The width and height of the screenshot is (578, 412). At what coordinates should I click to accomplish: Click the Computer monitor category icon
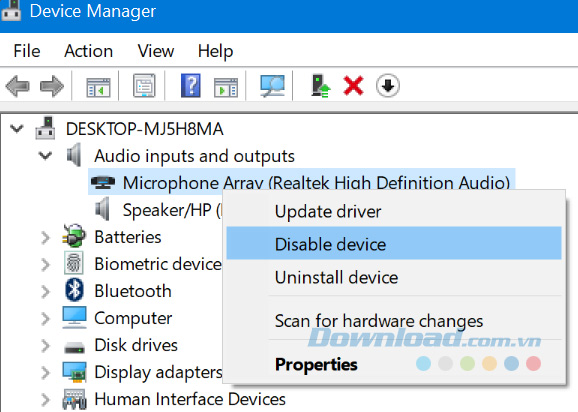pos(74,317)
